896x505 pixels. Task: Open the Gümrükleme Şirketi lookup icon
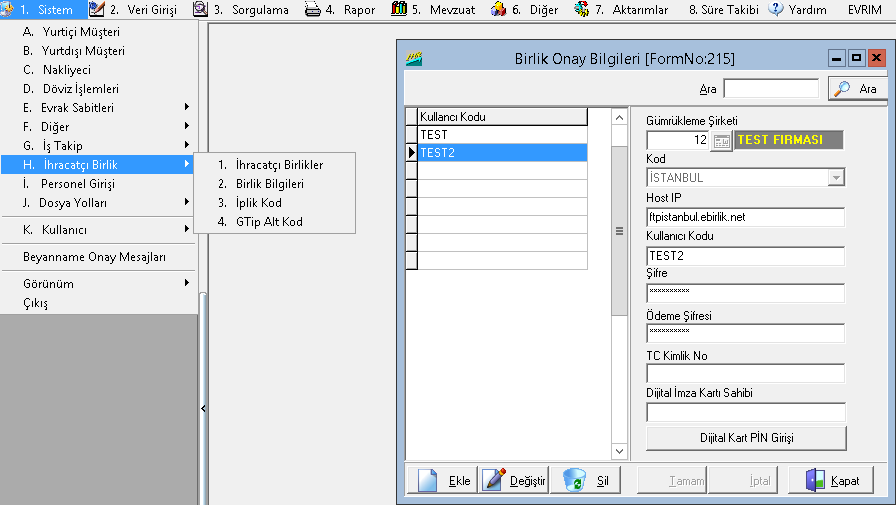coord(722,141)
